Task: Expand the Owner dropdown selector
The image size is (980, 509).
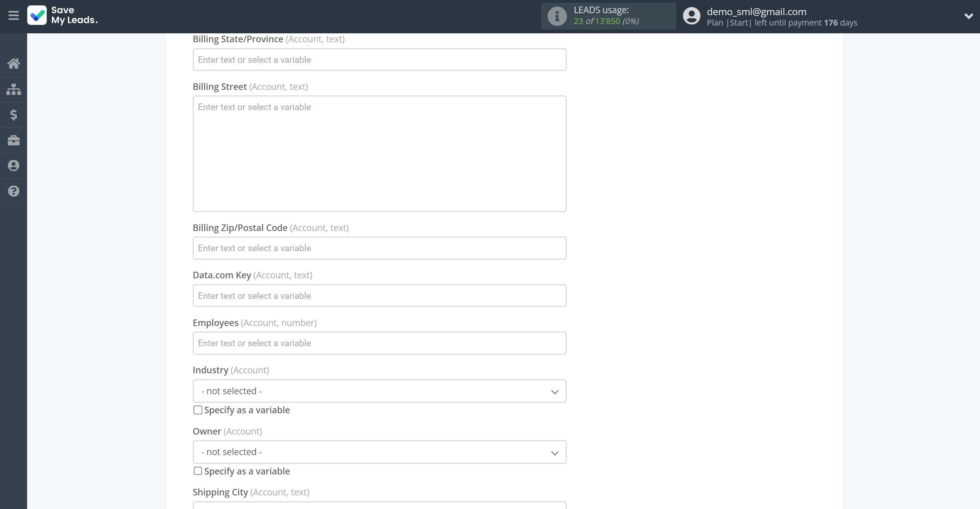Action: 379,452
